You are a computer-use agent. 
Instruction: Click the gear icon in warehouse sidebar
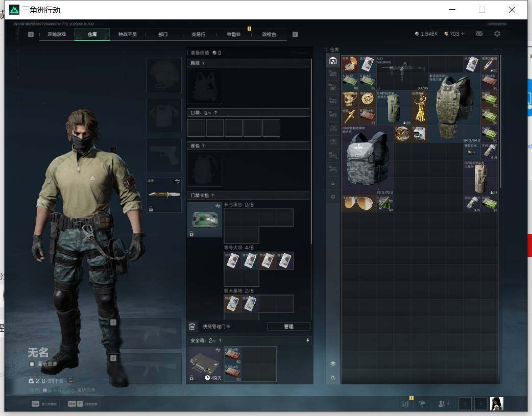coord(333,197)
